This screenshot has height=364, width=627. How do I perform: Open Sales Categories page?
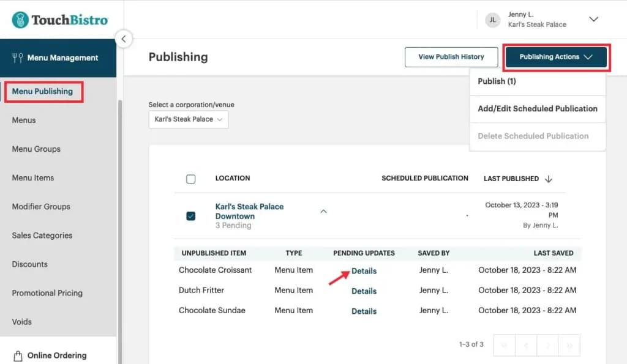42,236
